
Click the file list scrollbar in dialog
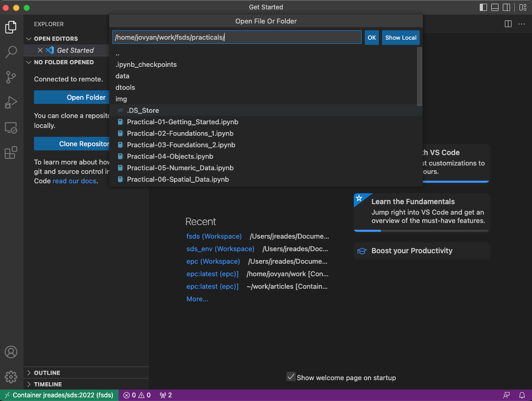tap(419, 77)
